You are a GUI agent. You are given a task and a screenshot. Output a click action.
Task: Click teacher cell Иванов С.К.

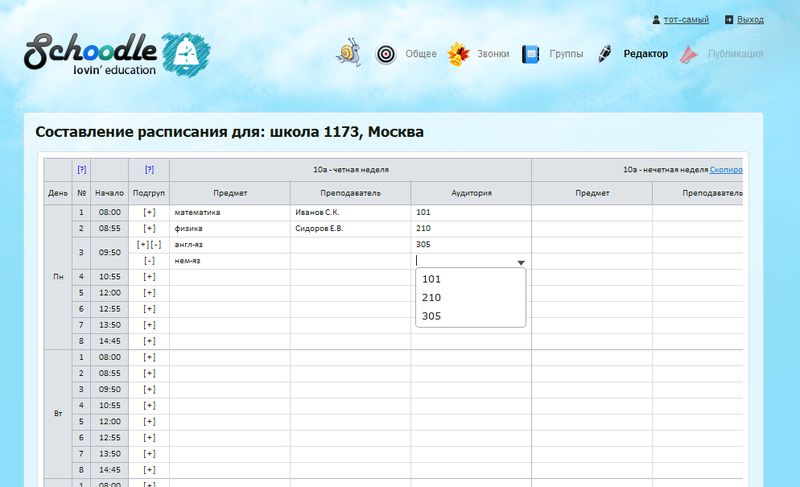pyautogui.click(x=351, y=212)
